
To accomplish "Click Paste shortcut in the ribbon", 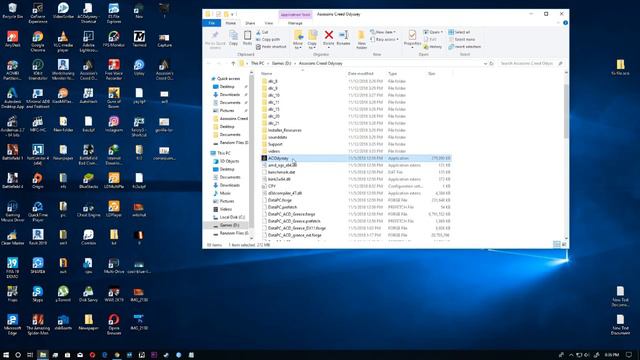I will 271,47.
